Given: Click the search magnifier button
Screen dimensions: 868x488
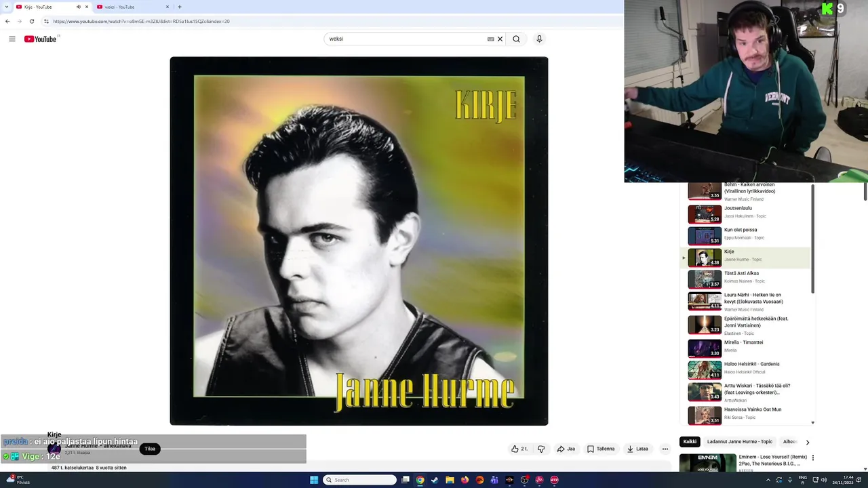Looking at the screenshot, I should click(x=516, y=39).
